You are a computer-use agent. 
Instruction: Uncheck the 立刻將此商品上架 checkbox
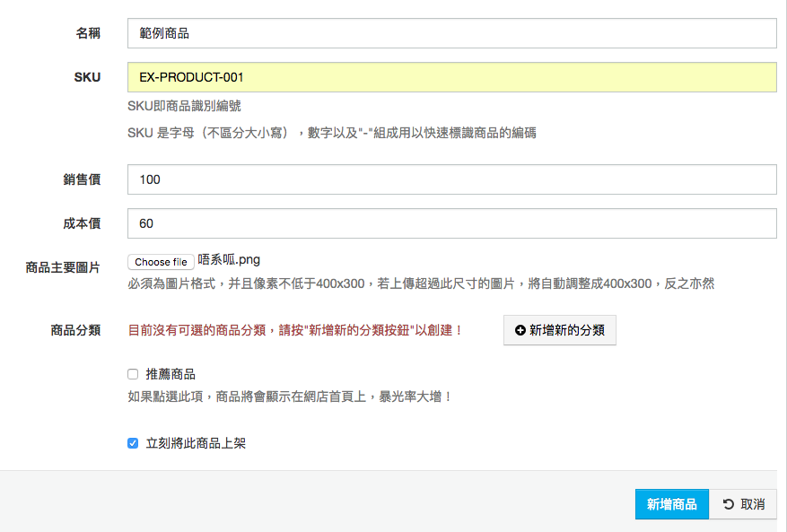coord(133,443)
